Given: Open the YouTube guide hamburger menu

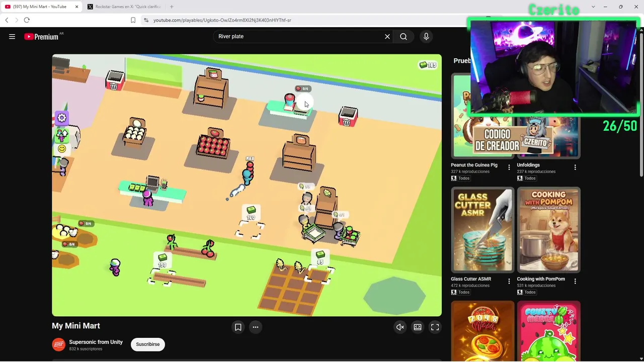Looking at the screenshot, I should [12, 36].
